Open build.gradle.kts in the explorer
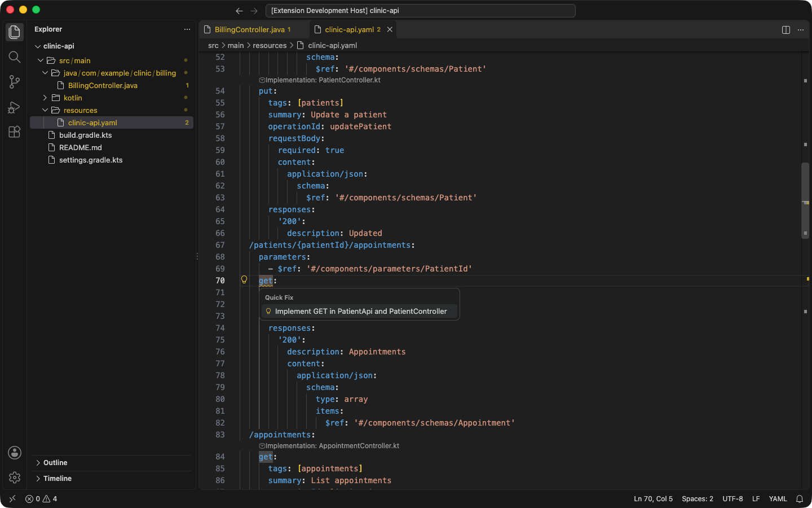 coord(112,135)
